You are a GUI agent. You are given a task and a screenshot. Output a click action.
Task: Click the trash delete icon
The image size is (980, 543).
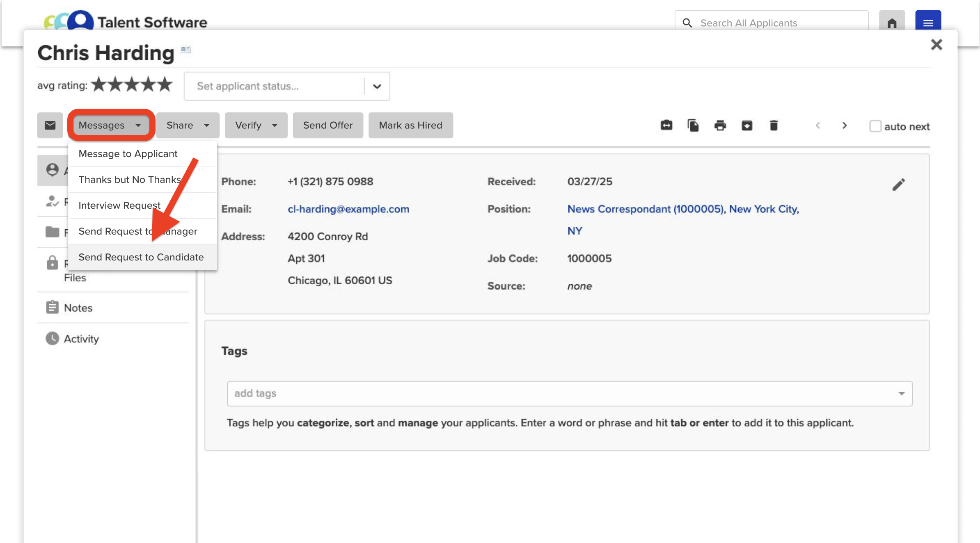(774, 125)
